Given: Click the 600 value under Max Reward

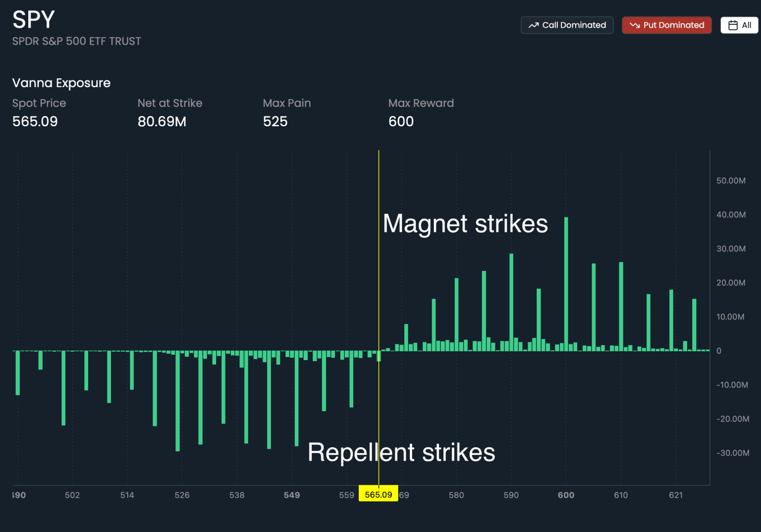Looking at the screenshot, I should click(401, 121).
